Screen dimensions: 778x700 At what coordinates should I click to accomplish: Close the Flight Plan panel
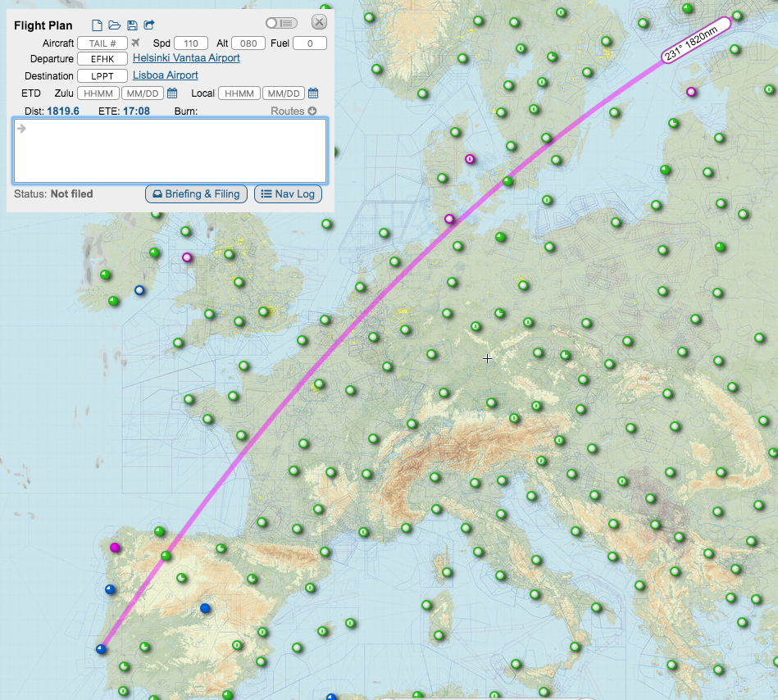[320, 22]
